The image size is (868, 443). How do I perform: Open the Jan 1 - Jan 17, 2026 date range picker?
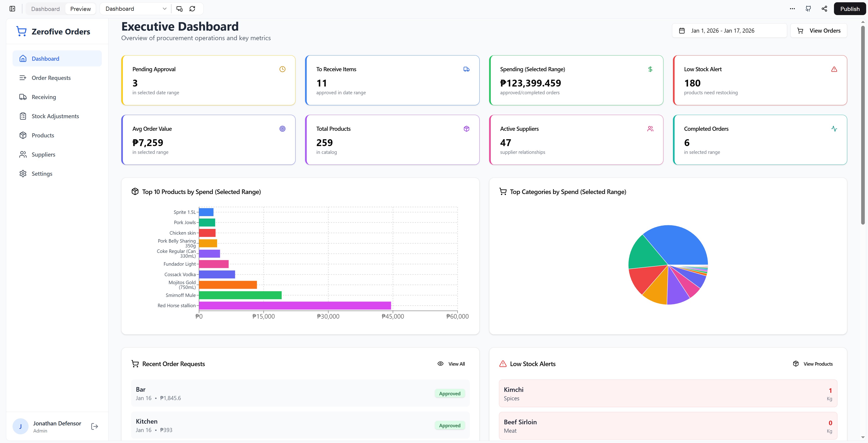[x=729, y=31]
